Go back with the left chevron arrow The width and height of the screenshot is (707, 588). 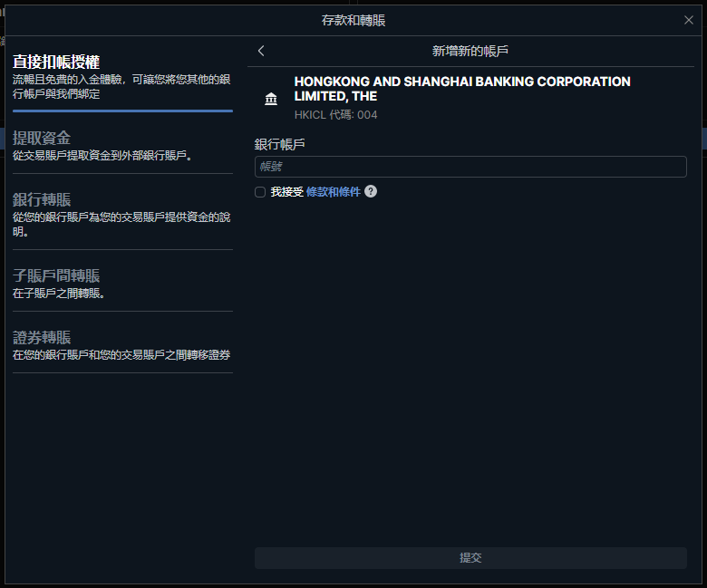coord(261,51)
